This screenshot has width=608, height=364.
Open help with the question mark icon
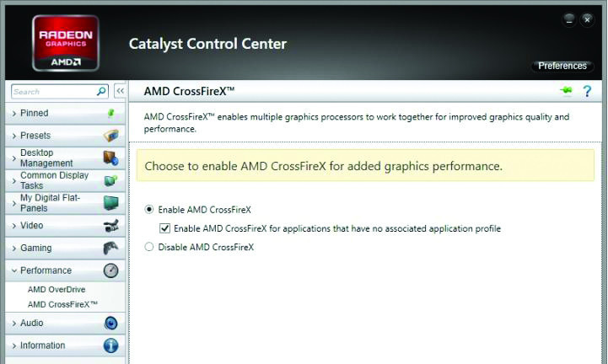point(587,91)
